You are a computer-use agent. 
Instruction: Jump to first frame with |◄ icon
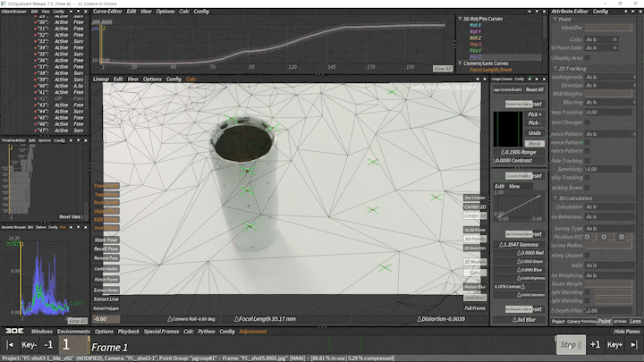point(10,345)
